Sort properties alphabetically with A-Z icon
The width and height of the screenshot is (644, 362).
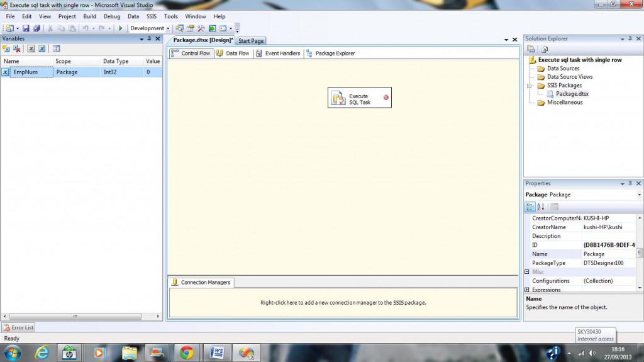tap(540, 206)
